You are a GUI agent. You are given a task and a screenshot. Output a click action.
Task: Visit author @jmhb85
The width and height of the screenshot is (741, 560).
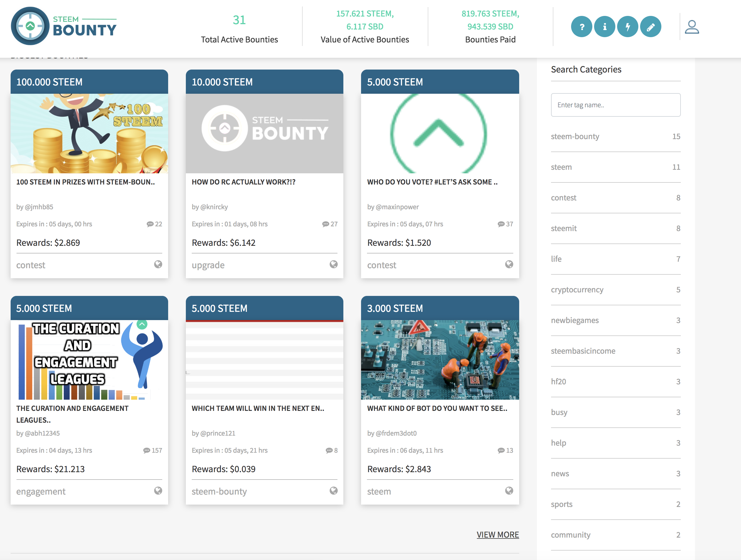pos(39,207)
